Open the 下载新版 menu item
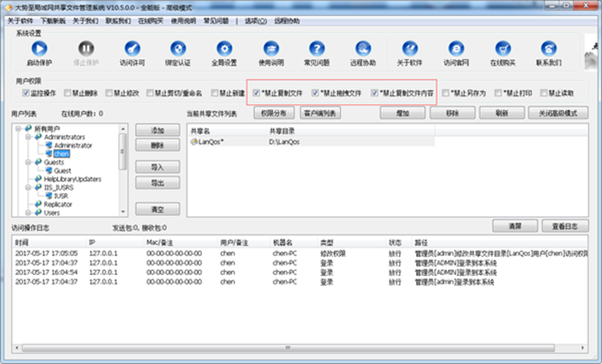Screen dimensions: 602x364 pos(52,21)
